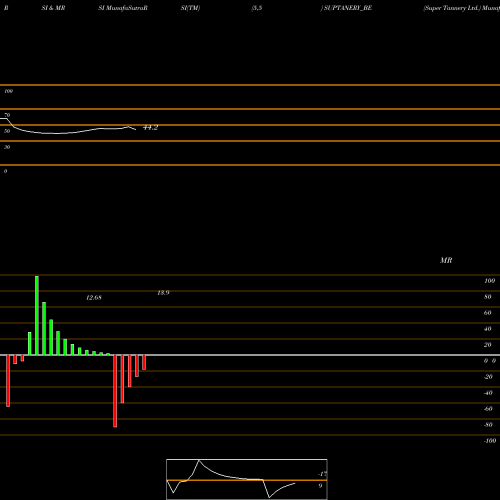Viewport: 500px width, 500px height.
Task: Click the RSI value 44.2
Action: 150,127
